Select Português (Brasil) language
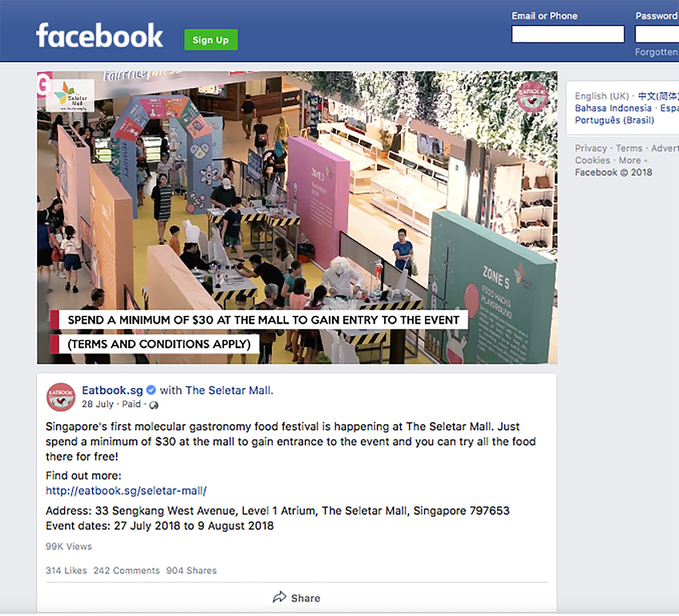The width and height of the screenshot is (679, 616). pos(614,120)
